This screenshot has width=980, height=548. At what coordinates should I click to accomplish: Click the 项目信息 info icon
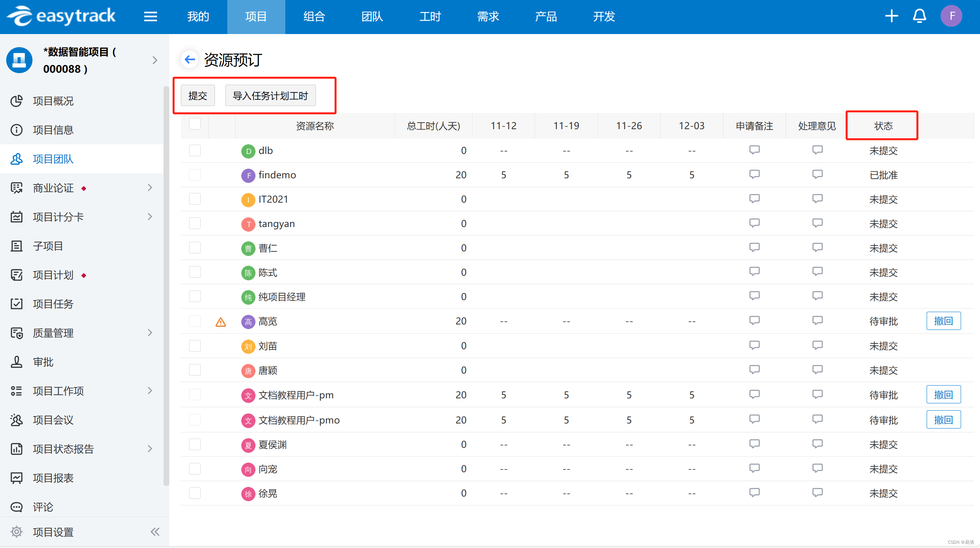(x=17, y=130)
